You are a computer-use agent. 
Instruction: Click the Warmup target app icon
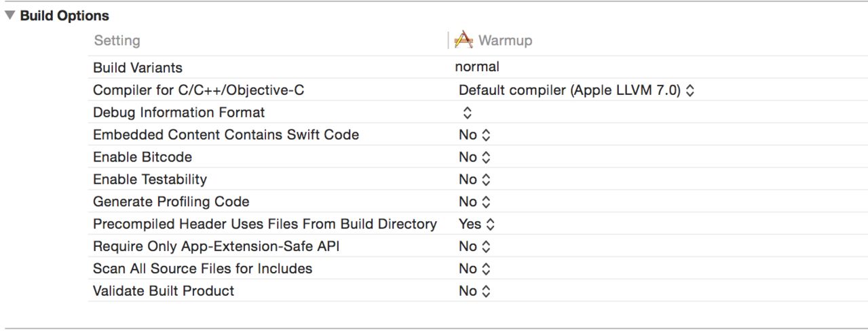click(x=464, y=40)
